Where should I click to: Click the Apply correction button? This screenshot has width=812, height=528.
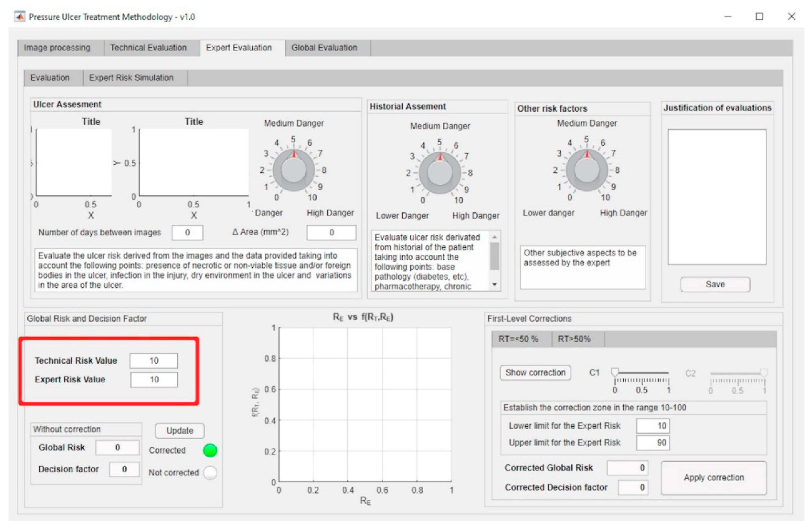(714, 478)
